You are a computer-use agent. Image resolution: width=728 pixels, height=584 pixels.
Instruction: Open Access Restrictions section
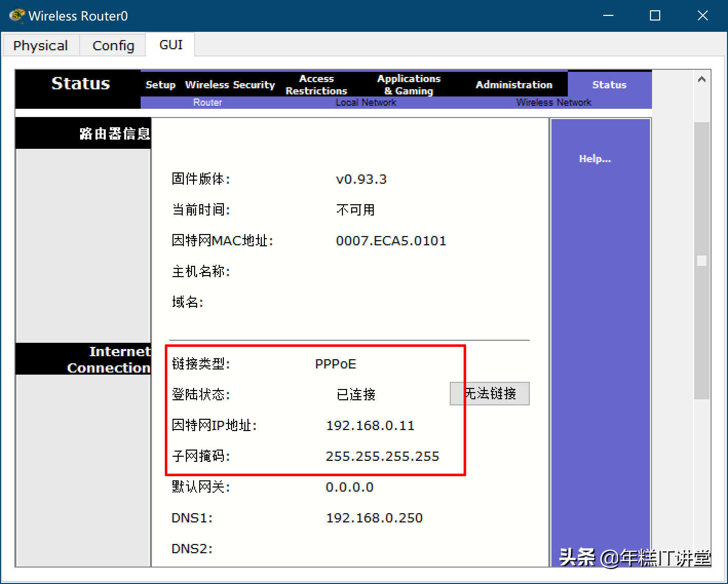point(316,85)
